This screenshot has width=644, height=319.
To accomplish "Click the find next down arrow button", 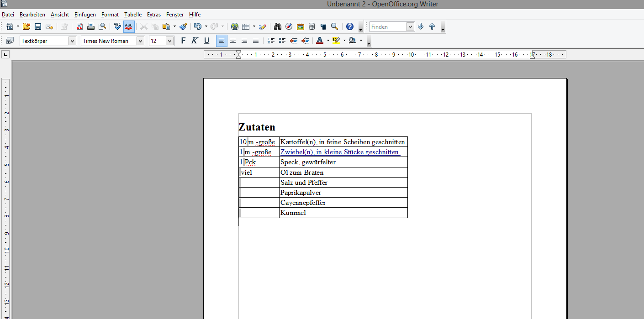I will coord(421,27).
